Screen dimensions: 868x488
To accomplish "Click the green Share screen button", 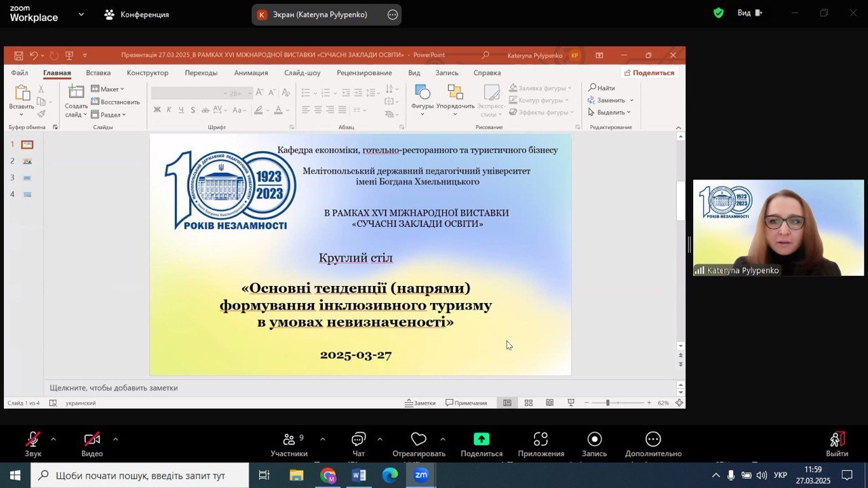I will coord(481,440).
